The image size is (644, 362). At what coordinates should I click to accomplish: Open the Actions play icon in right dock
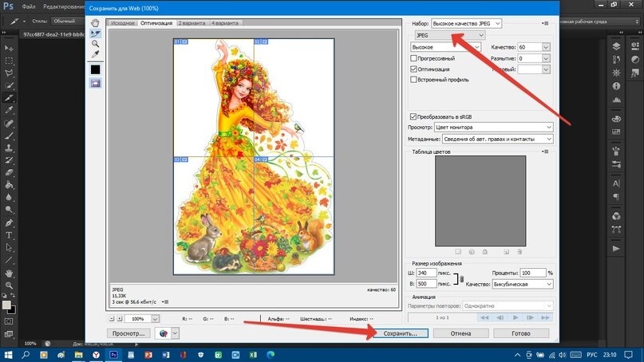(x=616, y=248)
